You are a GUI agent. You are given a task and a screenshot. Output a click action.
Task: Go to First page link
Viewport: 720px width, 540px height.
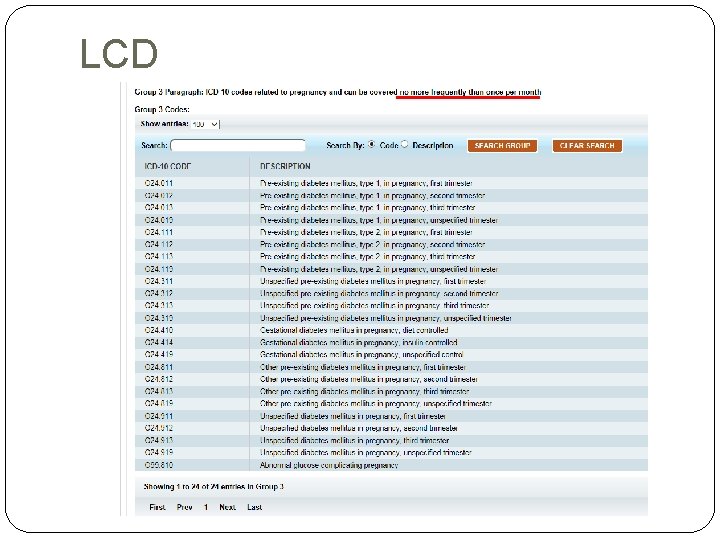coord(157,507)
